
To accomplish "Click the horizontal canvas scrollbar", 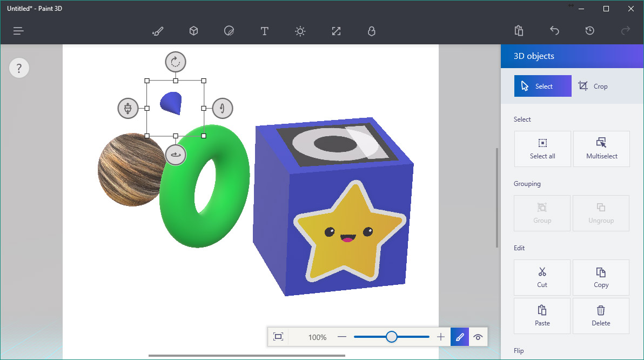I will (x=246, y=356).
